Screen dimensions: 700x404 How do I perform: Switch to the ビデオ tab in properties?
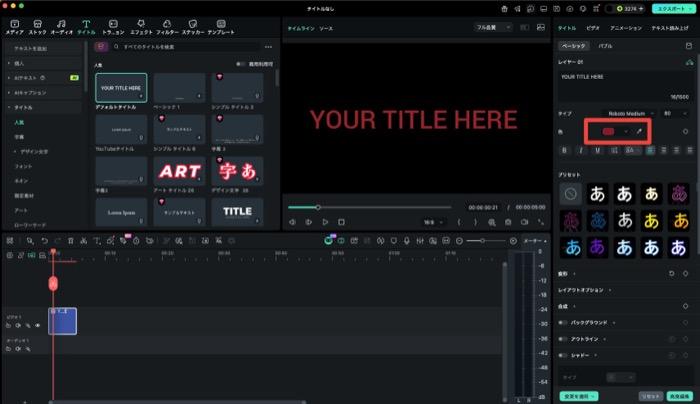[593, 28]
